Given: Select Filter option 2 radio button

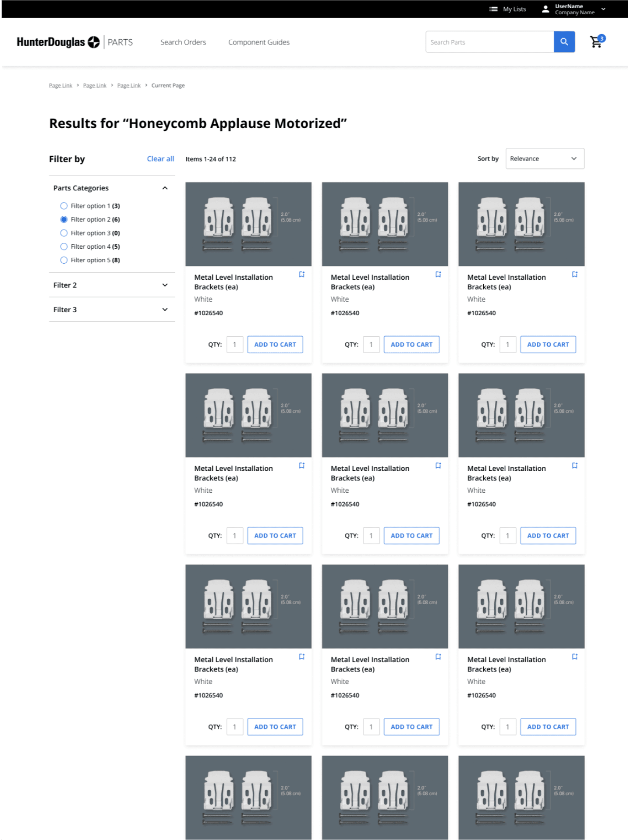Looking at the screenshot, I should (x=64, y=219).
